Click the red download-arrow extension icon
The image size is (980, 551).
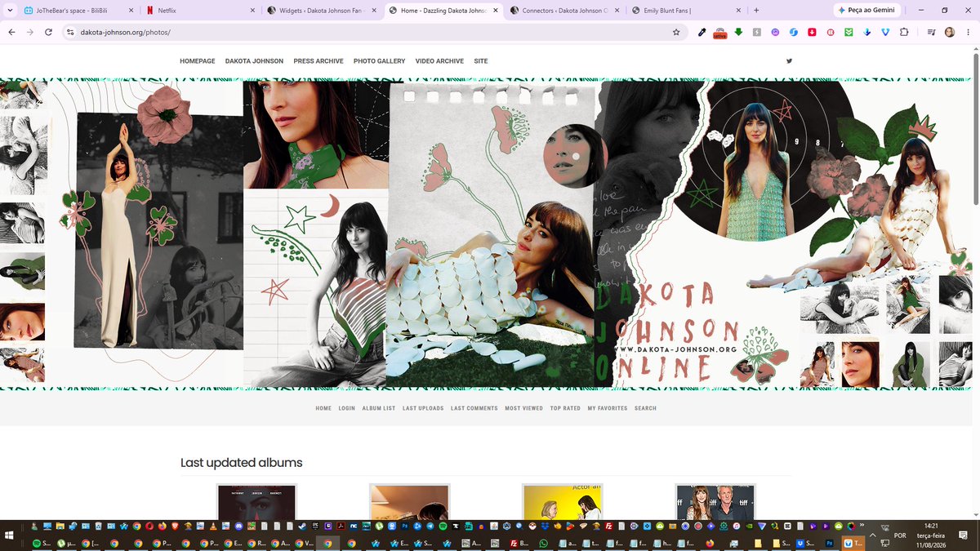click(x=812, y=32)
